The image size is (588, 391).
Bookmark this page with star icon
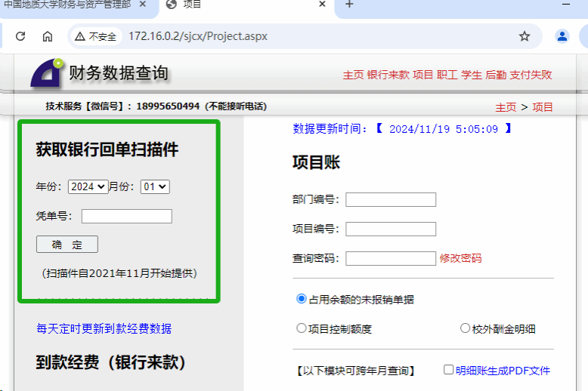pyautogui.click(x=524, y=36)
